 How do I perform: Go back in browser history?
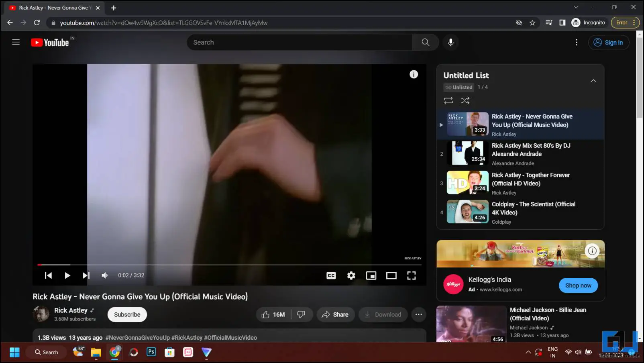[x=10, y=22]
